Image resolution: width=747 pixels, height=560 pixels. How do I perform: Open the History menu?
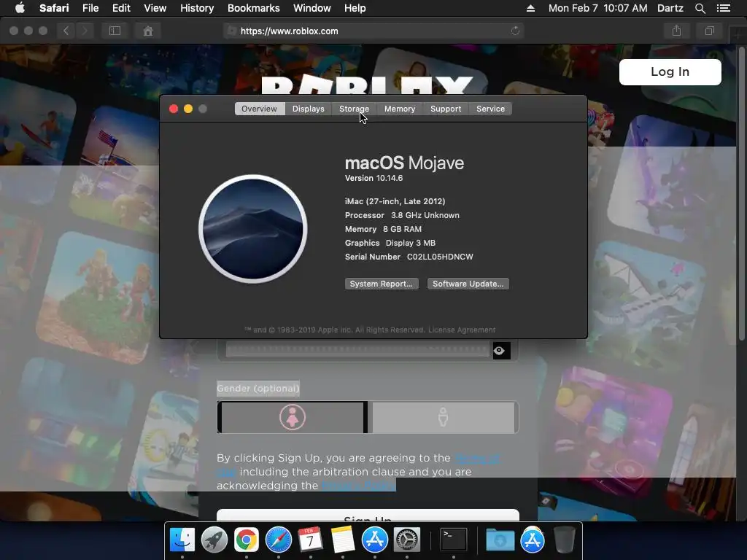(x=197, y=8)
